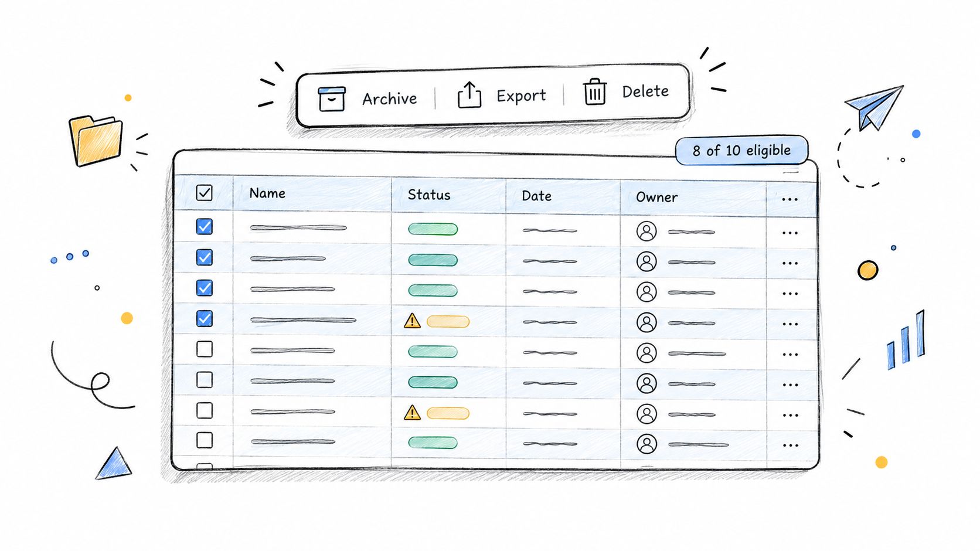Open the eighth row's name entry
The height and width of the screenshot is (551, 980).
[292, 442]
